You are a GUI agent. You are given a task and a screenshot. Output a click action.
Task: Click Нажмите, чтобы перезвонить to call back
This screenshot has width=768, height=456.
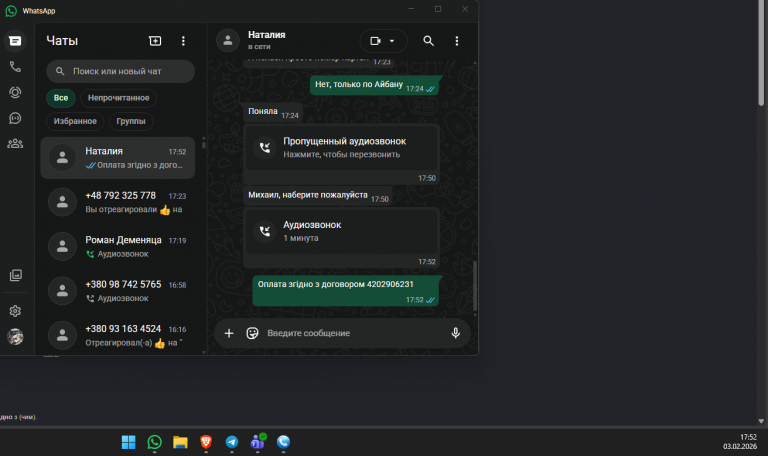341,155
